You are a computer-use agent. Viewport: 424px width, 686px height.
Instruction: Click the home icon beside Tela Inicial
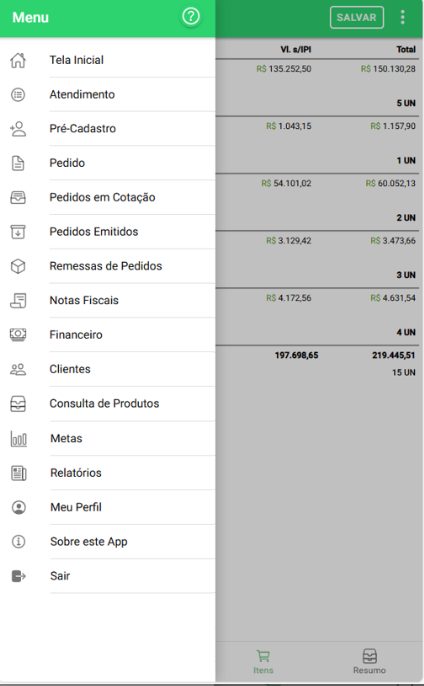(18, 60)
